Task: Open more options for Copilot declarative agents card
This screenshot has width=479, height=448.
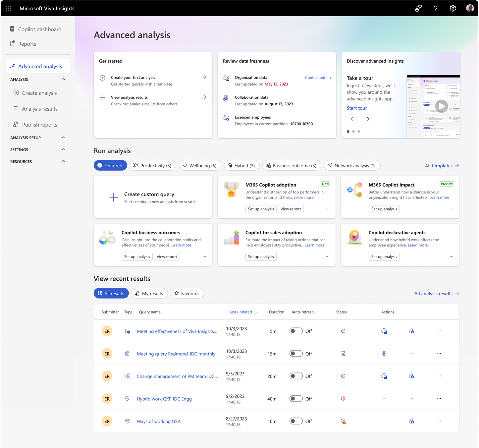Action: point(452,257)
